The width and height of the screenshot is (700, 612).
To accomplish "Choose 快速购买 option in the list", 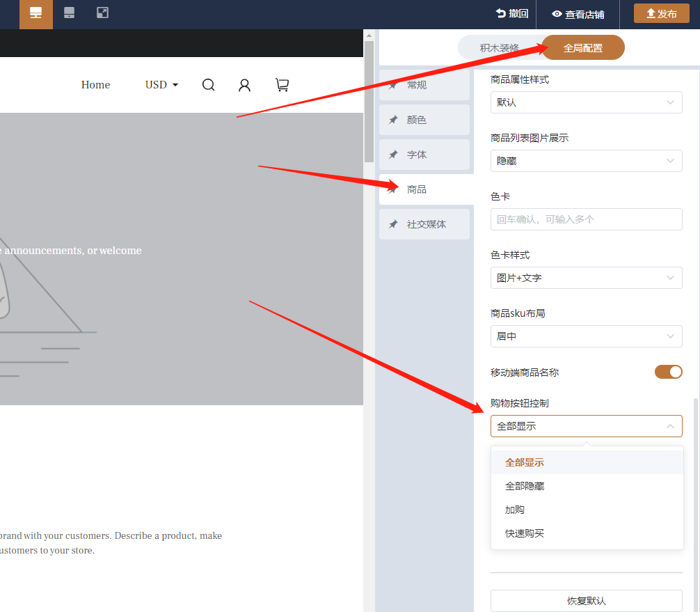I will coord(525,533).
